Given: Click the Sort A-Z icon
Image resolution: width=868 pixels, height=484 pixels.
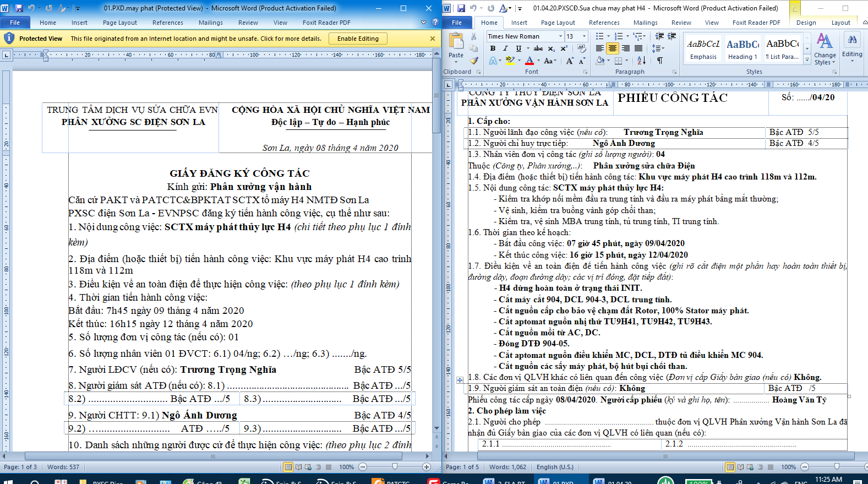Looking at the screenshot, I should click(x=642, y=61).
